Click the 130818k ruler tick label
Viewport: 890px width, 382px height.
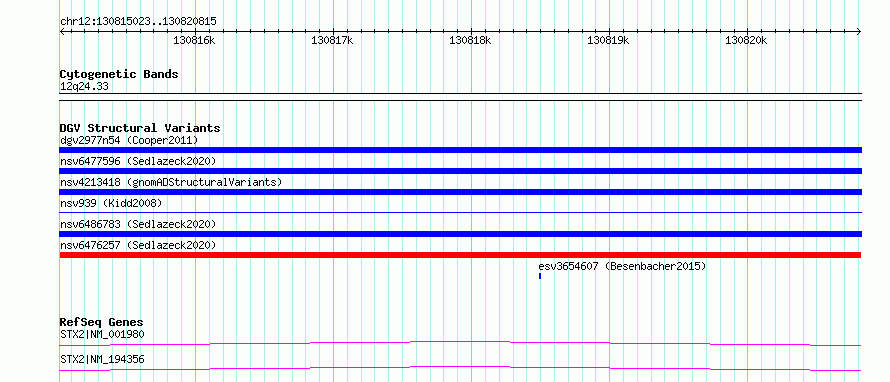point(470,40)
